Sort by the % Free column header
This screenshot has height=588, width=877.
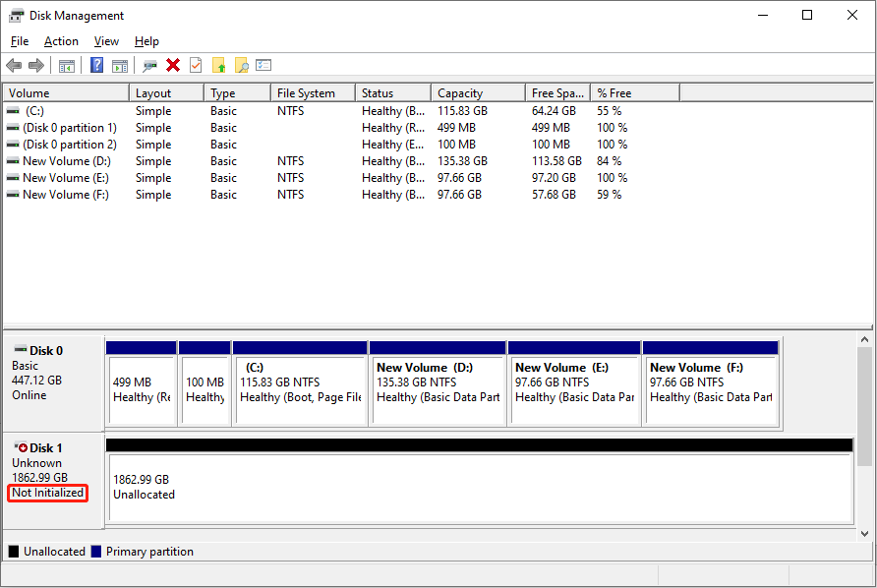[635, 92]
